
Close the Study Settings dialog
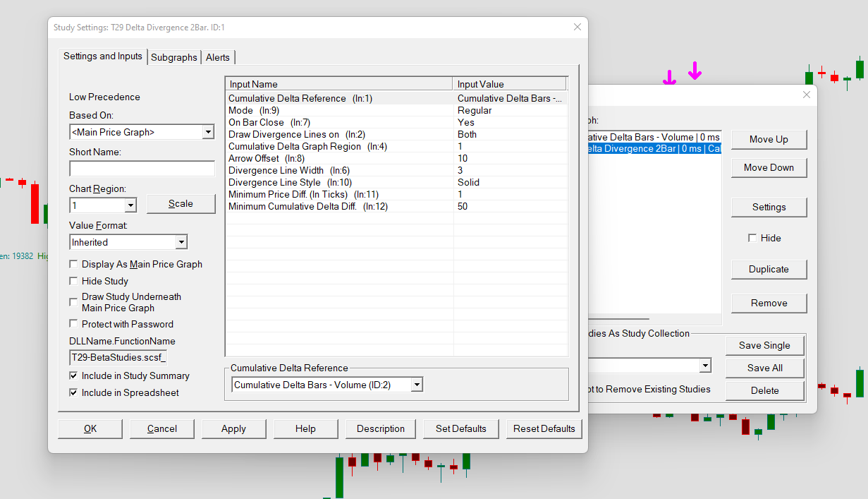(x=577, y=28)
